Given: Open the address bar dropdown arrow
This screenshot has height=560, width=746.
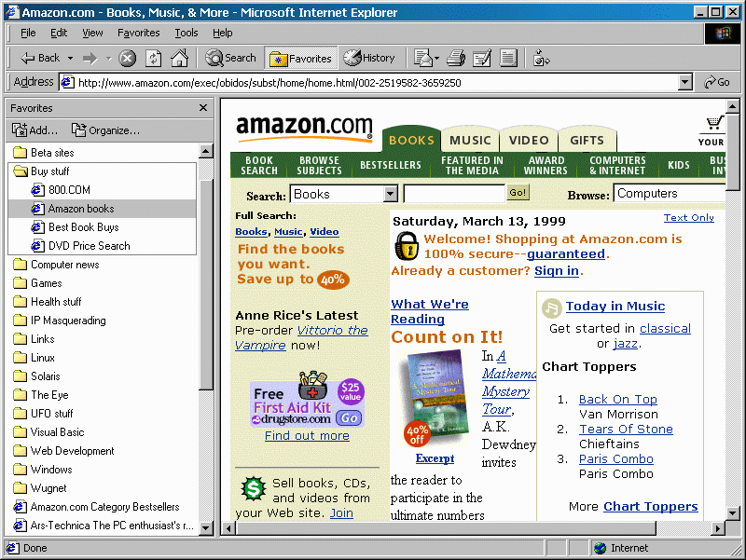Looking at the screenshot, I should click(x=685, y=82).
